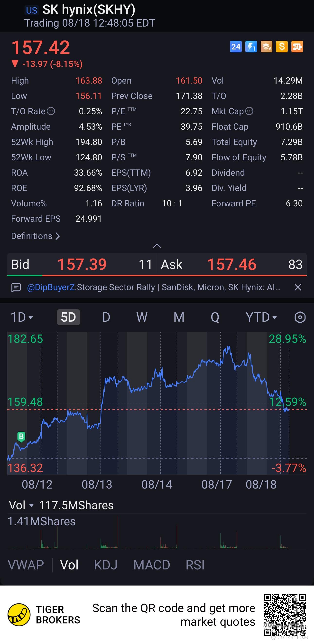Screen dimensions: 314x644
Task: Switch to the Q quarterly chart tab
Action: tap(215, 317)
